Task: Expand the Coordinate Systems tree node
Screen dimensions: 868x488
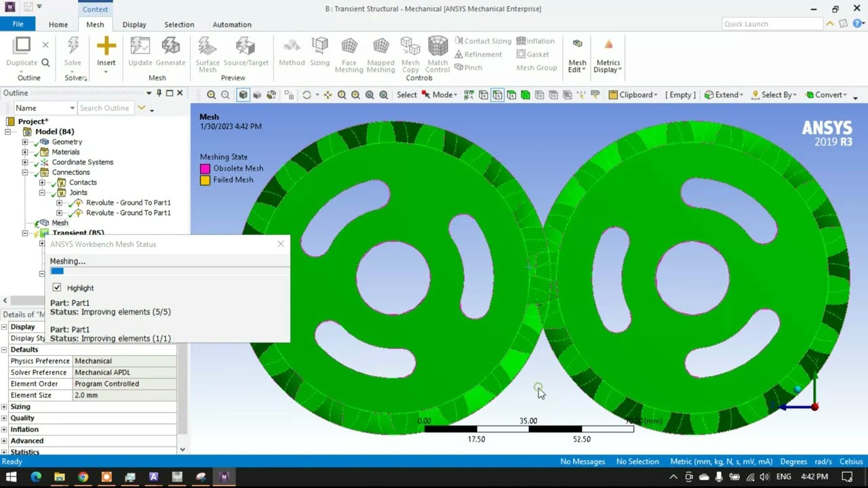Action: tap(25, 162)
